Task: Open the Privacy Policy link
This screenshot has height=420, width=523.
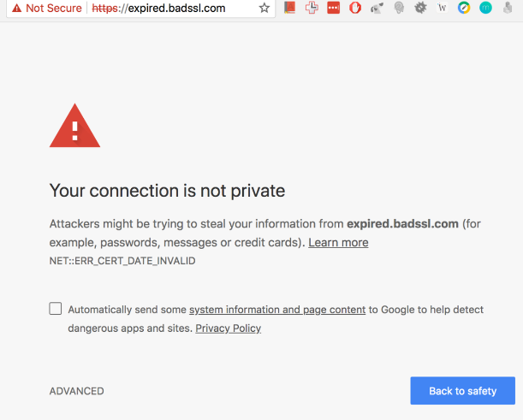Action: tap(229, 328)
